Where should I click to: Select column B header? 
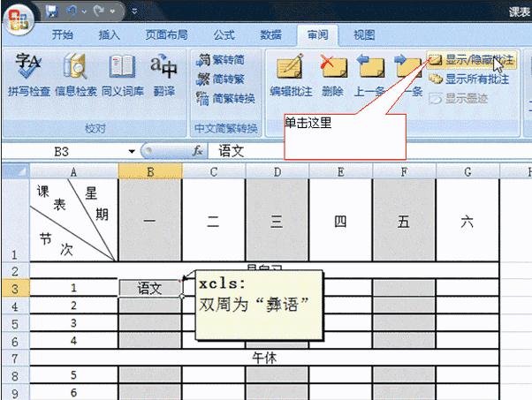[150, 172]
